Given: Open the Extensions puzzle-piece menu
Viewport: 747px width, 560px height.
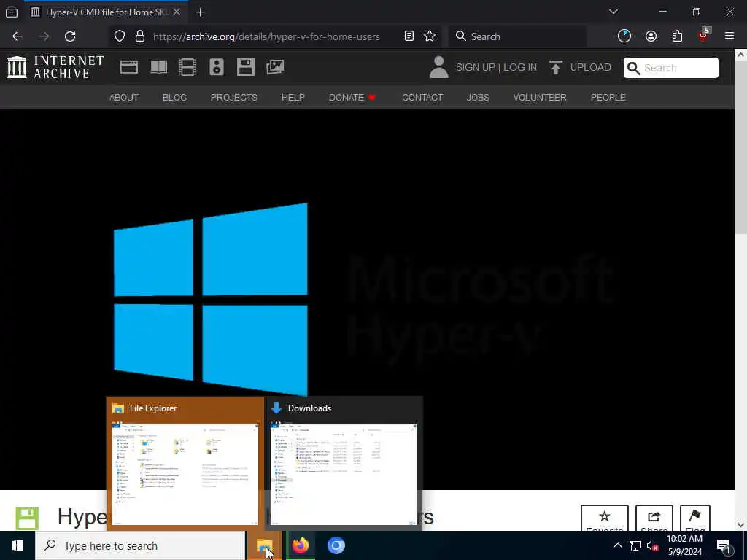Looking at the screenshot, I should 677,36.
